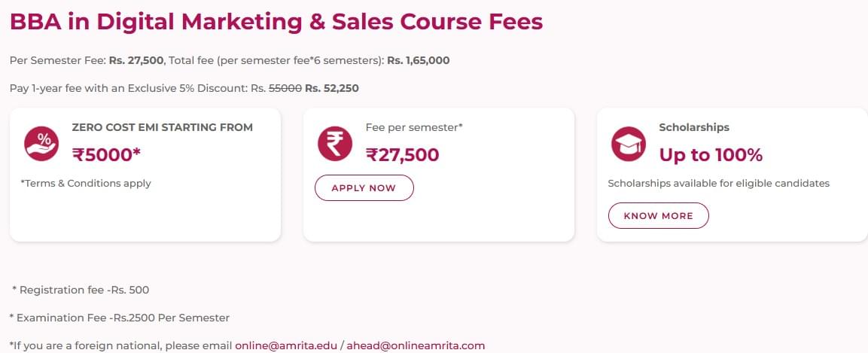Click the graduation cap scholarship icon
The height and width of the screenshot is (353, 868).
[629, 144]
